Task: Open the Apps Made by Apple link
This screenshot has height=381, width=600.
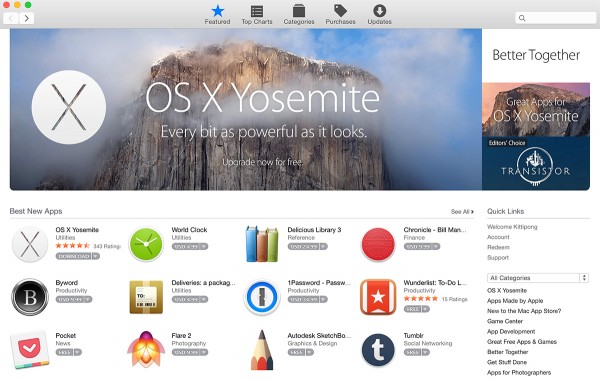Action: (515, 301)
